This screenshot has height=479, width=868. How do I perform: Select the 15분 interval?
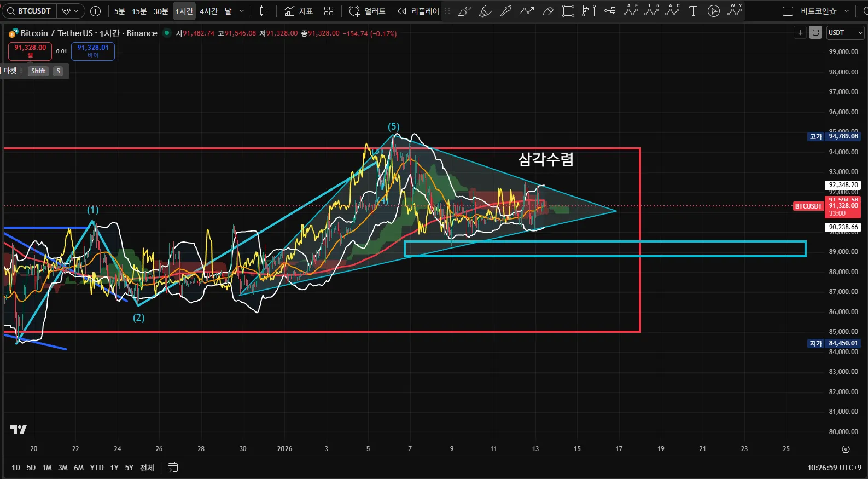tap(139, 11)
